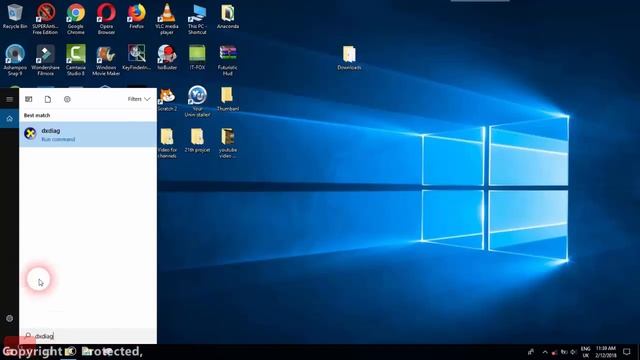Image resolution: width=640 pixels, height=360 pixels.
Task: Open the dxdiag Run command result
Action: click(x=88, y=134)
